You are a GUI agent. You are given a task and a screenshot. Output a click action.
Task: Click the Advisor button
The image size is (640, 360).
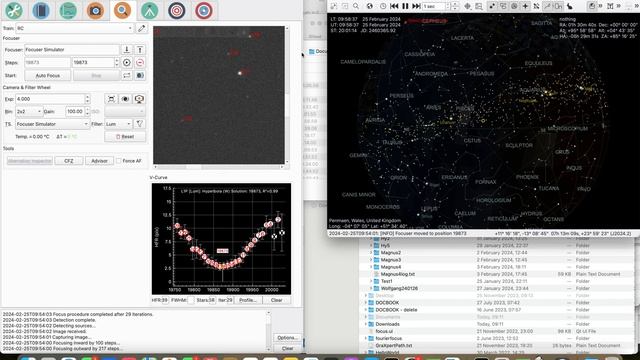99,161
